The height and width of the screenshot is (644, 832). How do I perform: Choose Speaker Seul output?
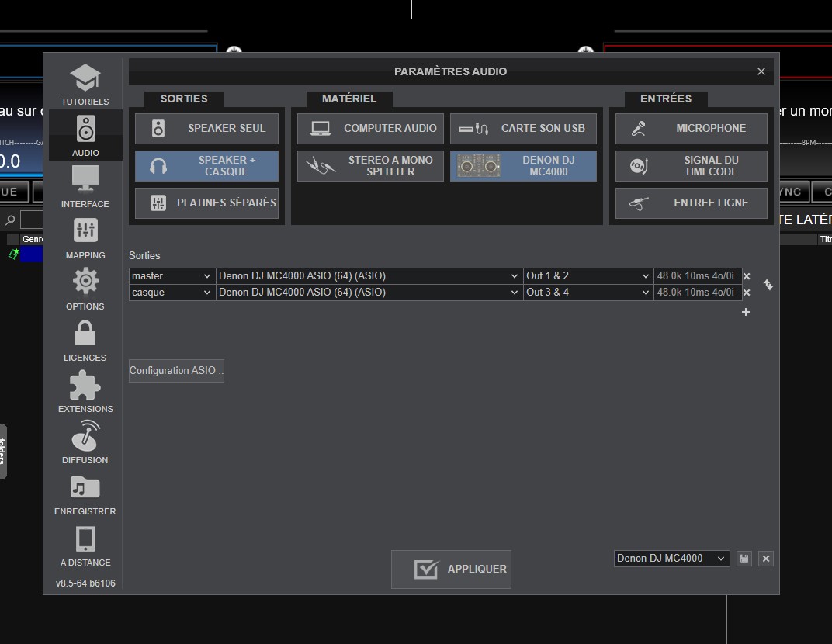click(x=206, y=128)
